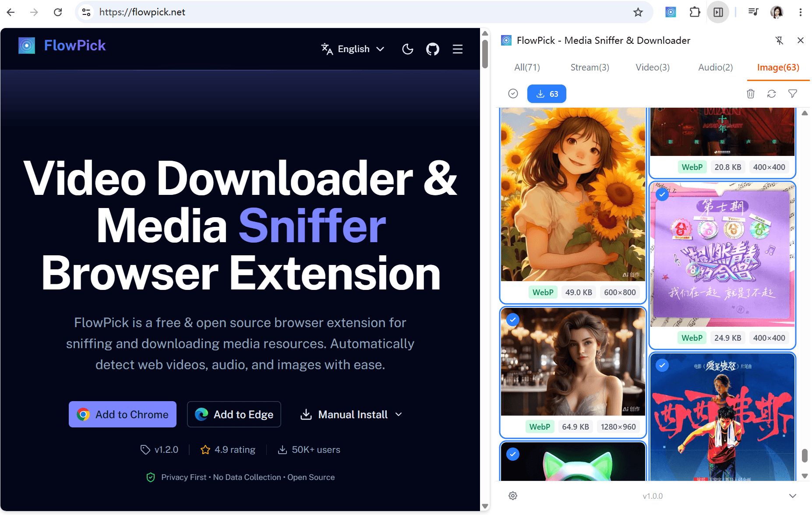
Task: Select the Image(63) tab
Action: point(778,67)
